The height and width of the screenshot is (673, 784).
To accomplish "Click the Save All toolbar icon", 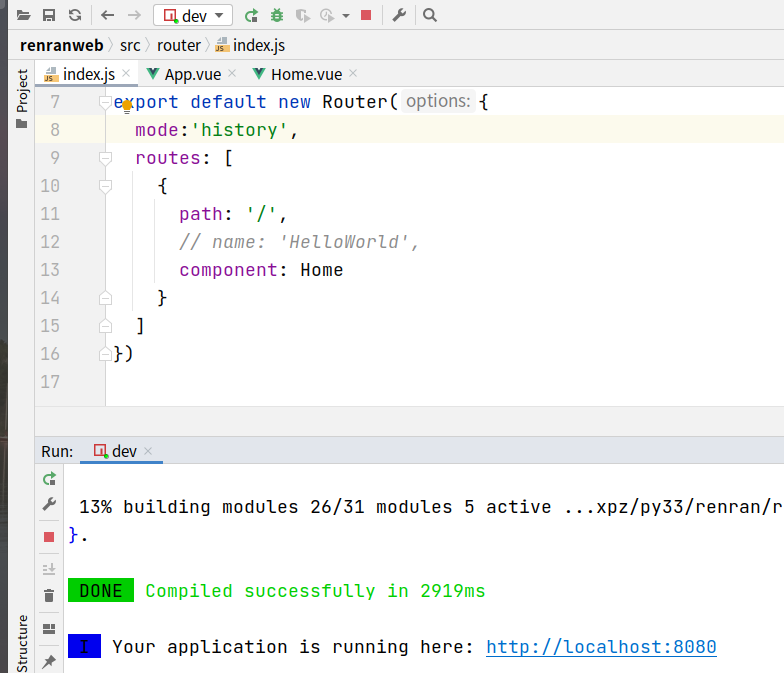I will pos(49,15).
